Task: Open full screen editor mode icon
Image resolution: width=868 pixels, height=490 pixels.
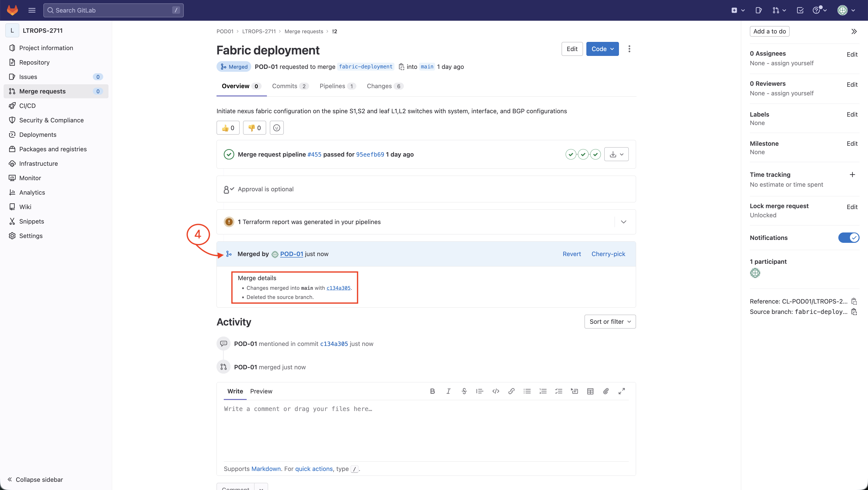Action: click(622, 391)
